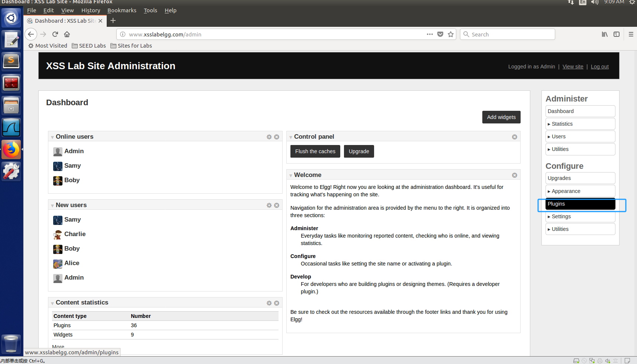Edit settings of Content statistics widget
The image size is (637, 364).
(x=269, y=303)
